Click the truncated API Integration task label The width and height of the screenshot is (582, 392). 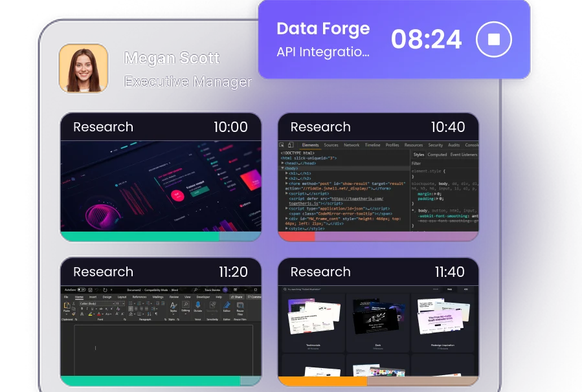pyautogui.click(x=323, y=52)
